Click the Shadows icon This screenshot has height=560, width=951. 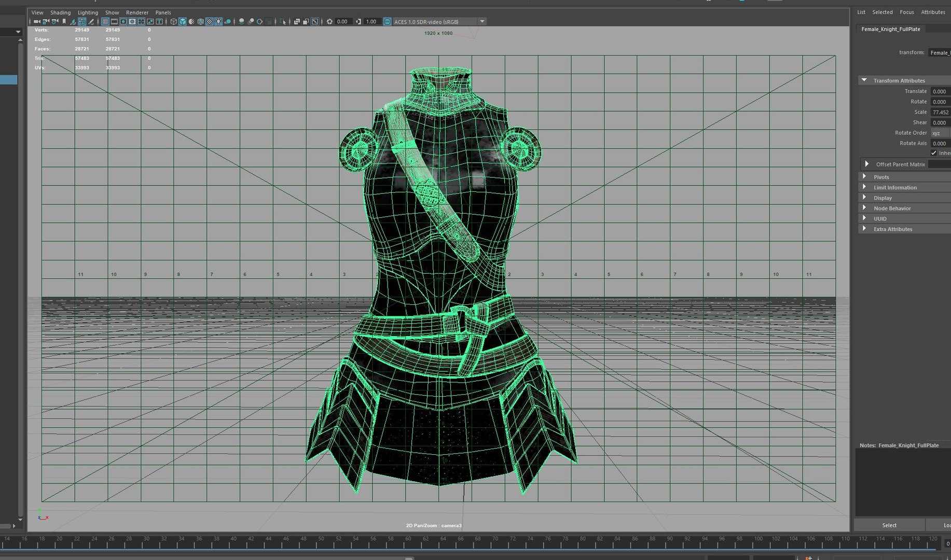point(228,21)
